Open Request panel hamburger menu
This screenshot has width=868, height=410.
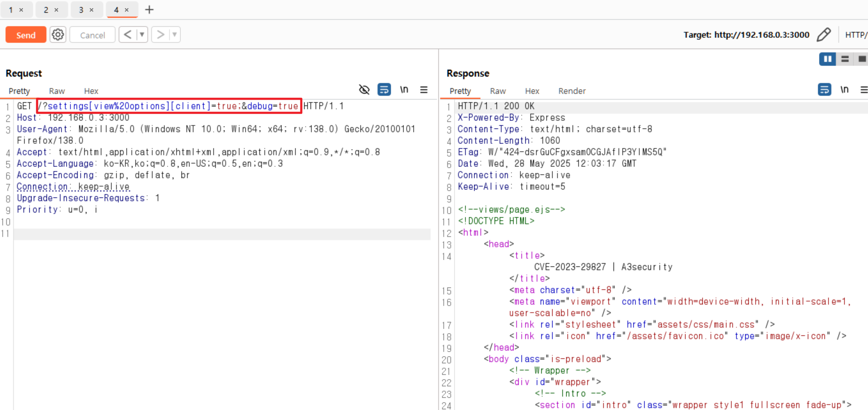coord(424,90)
